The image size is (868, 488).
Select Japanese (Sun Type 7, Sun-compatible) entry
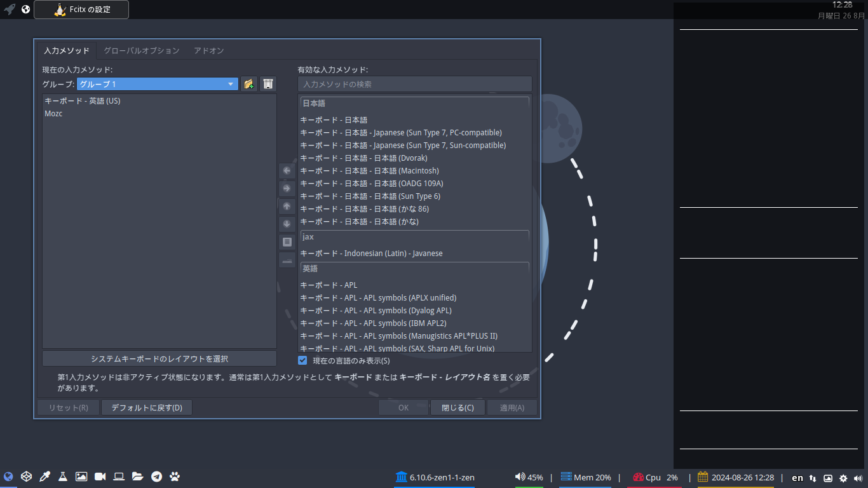414,145
